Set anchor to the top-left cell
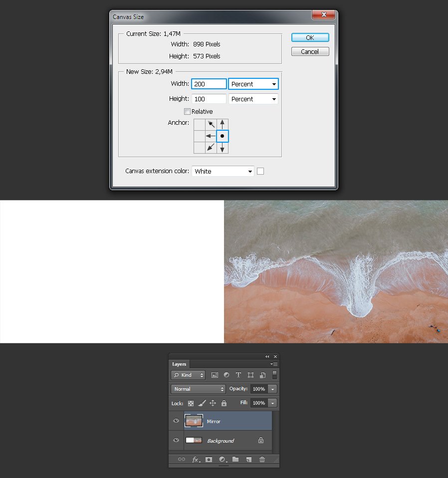Viewport: 448px width, 478px height. pos(200,124)
